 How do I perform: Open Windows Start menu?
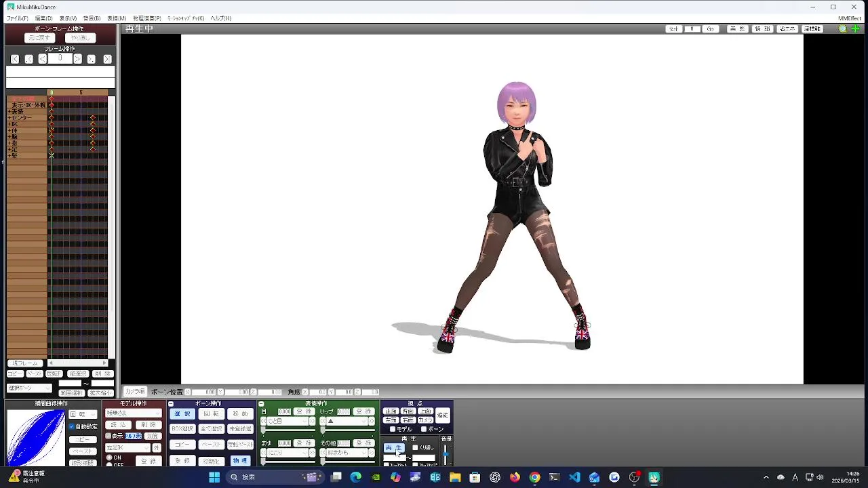(x=214, y=477)
